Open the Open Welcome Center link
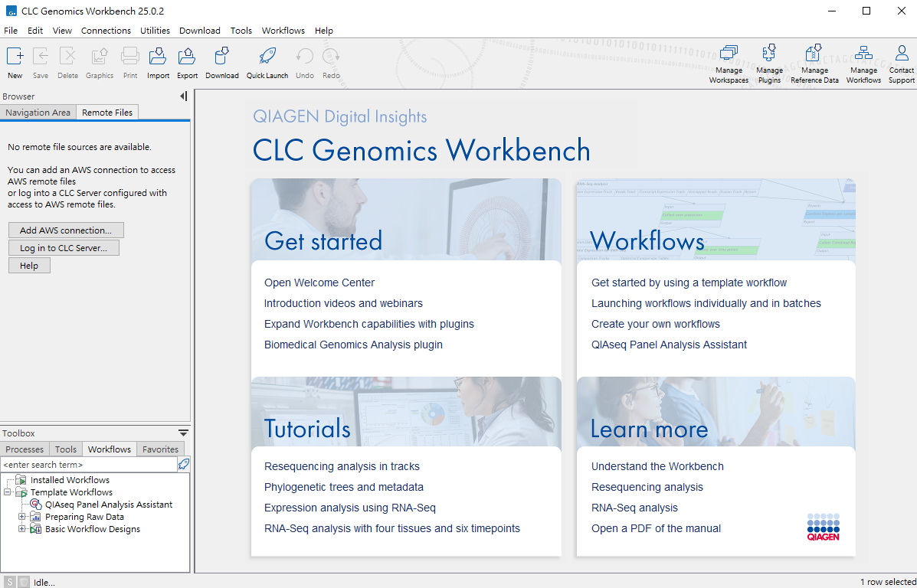 tap(319, 283)
